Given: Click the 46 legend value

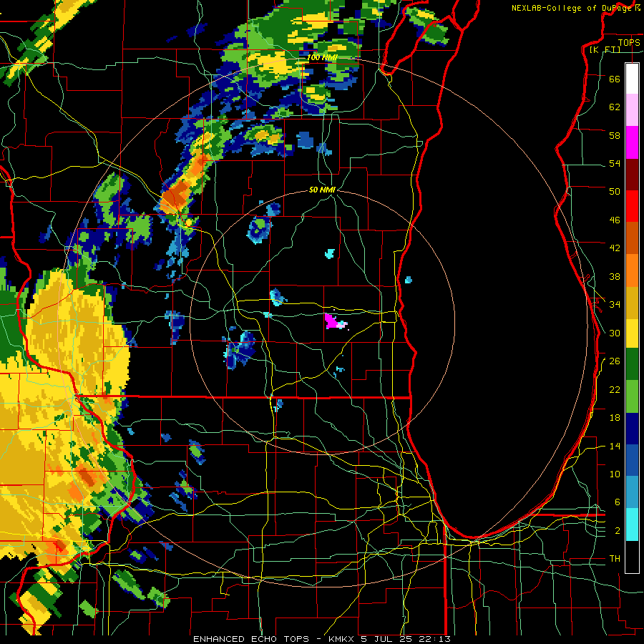Looking at the screenshot, I should coord(615,220).
